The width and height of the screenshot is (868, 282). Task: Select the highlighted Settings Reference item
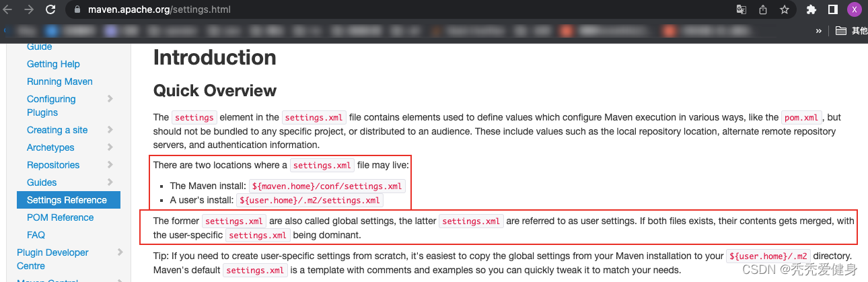coord(69,200)
